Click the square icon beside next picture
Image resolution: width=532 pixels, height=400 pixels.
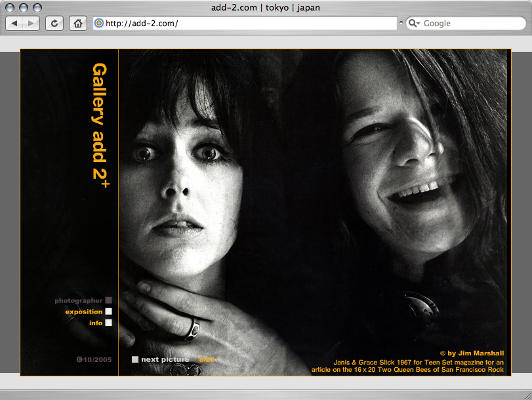click(x=135, y=359)
